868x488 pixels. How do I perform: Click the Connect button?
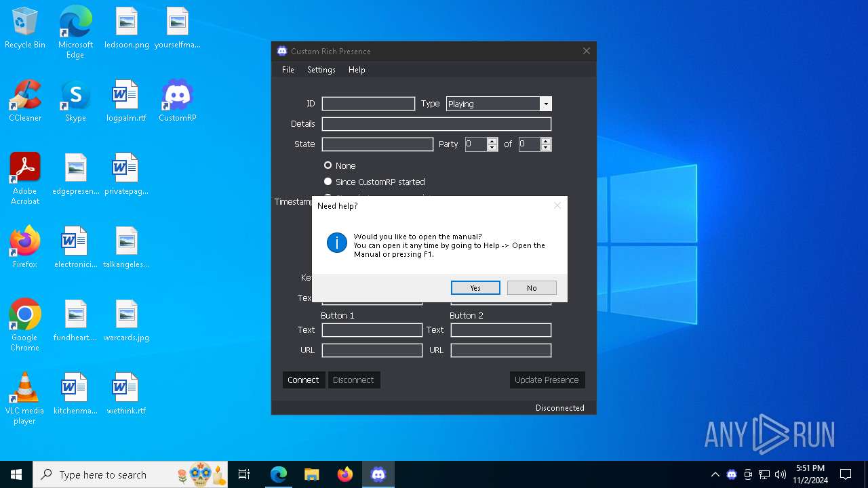point(303,380)
